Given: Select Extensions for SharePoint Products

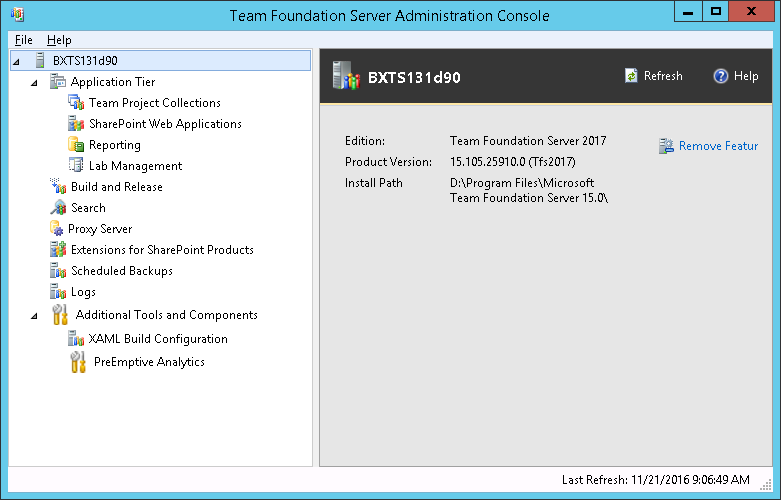Looking at the screenshot, I should pyautogui.click(x=162, y=250).
